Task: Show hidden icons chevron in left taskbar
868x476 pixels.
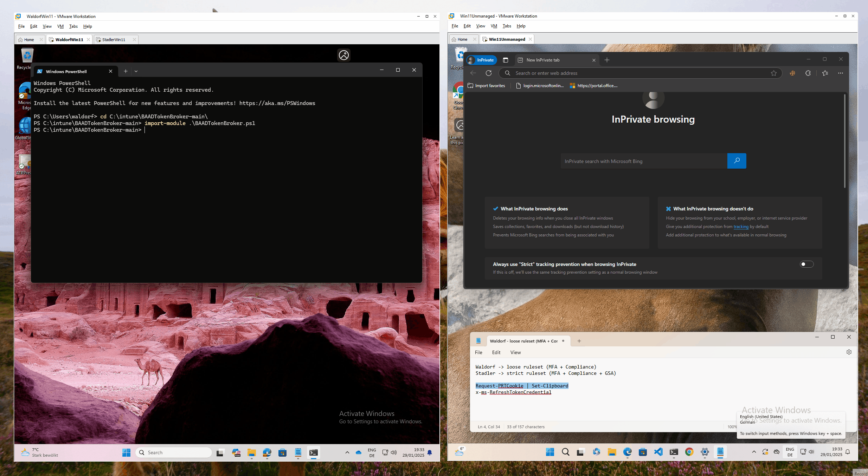Action: coord(347,452)
